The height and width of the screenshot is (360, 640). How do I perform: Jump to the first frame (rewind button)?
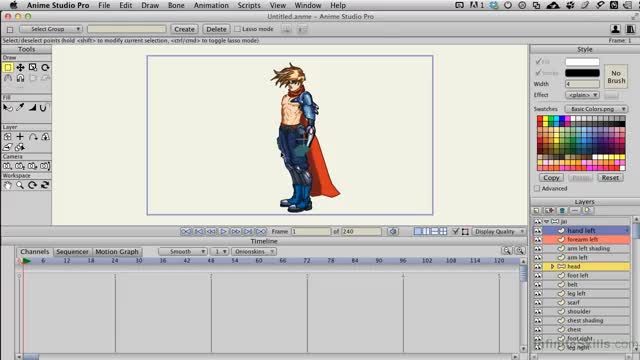coord(186,231)
